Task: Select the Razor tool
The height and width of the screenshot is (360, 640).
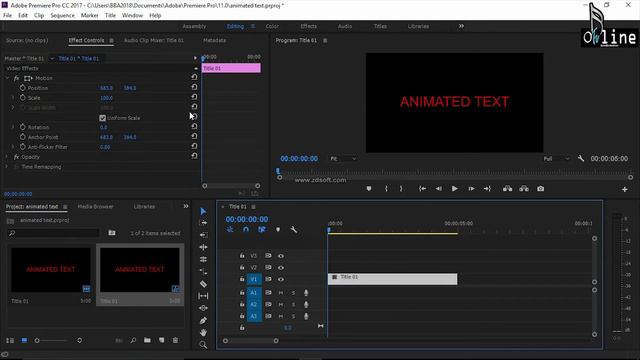Action: tap(203, 284)
